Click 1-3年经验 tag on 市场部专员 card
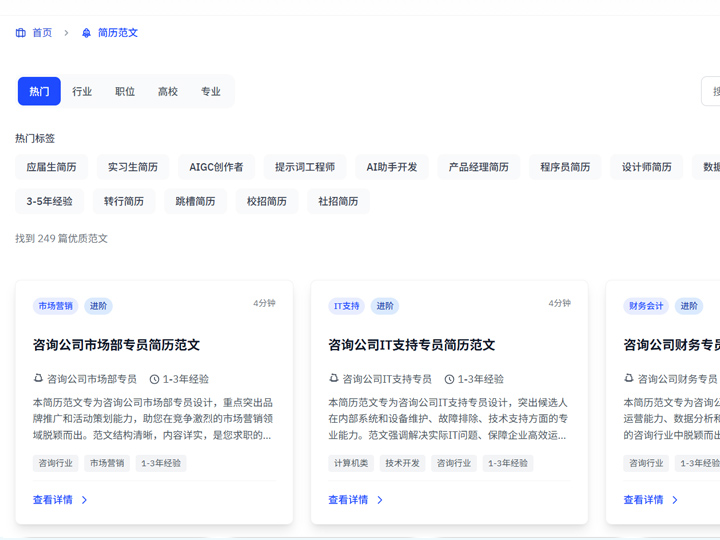This screenshot has width=720, height=540. tap(161, 463)
